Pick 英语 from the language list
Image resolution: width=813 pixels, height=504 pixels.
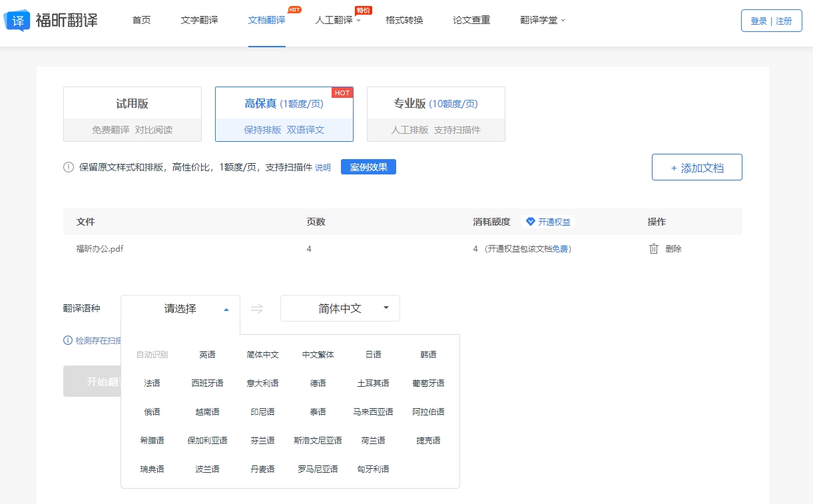click(x=207, y=355)
